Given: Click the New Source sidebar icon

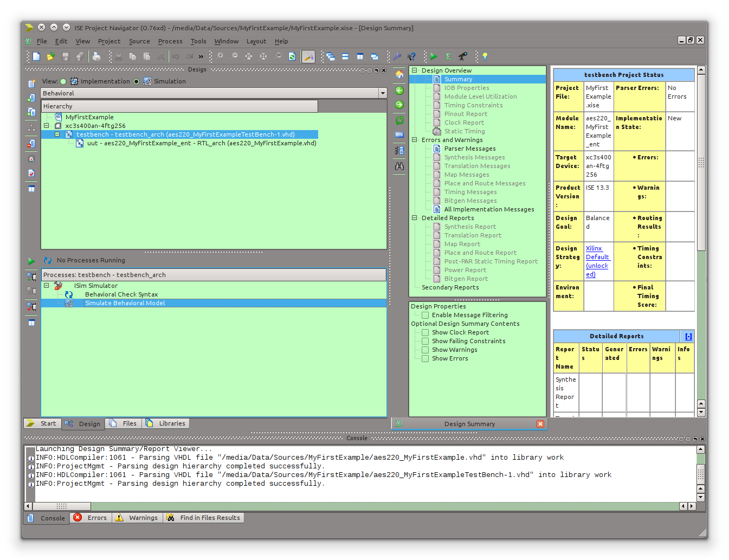Looking at the screenshot, I should (31, 83).
